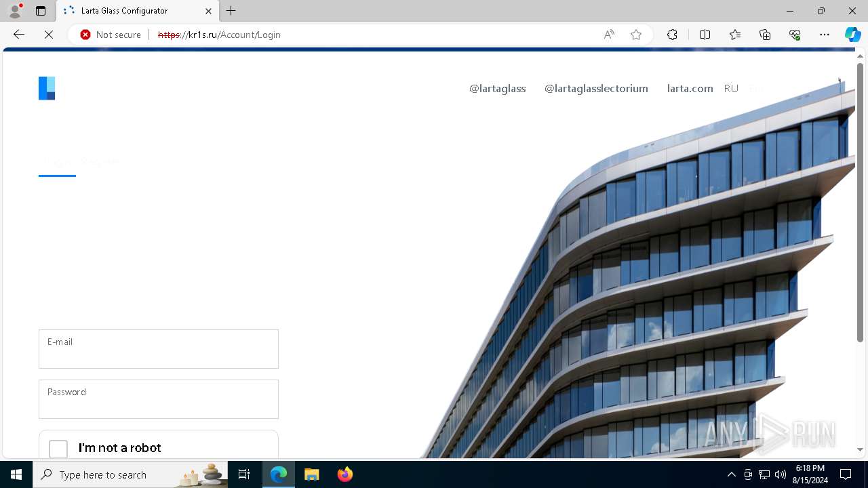Close the Larta Glass Configurator tab
Viewport: 868px width, 488px height.
[208, 11]
